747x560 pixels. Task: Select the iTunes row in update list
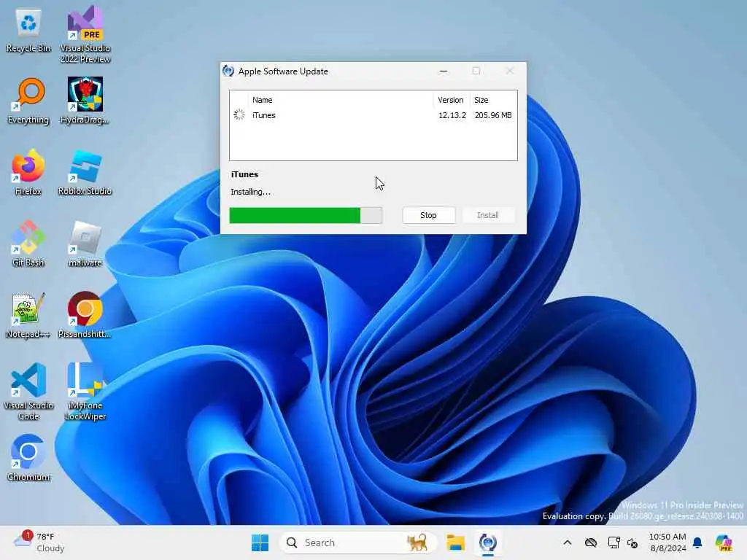(373, 115)
